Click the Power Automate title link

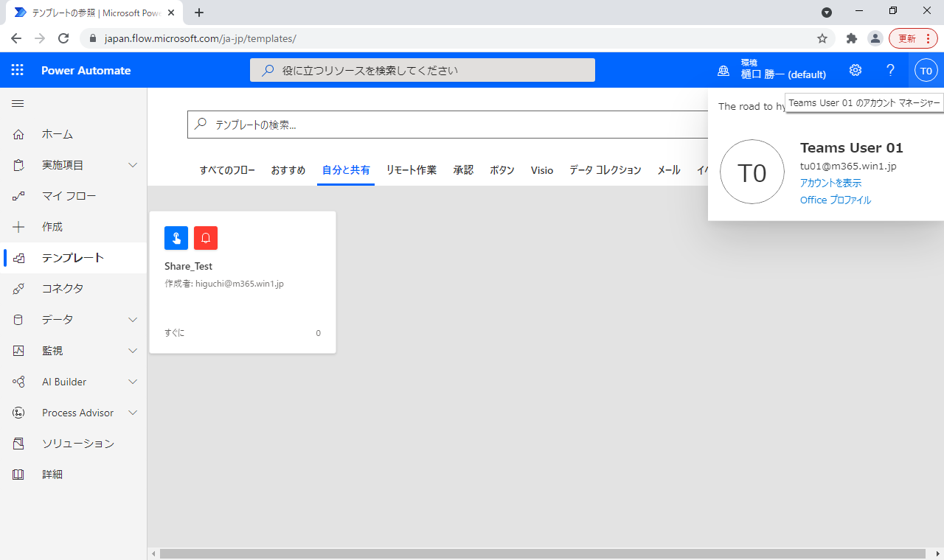coord(86,71)
